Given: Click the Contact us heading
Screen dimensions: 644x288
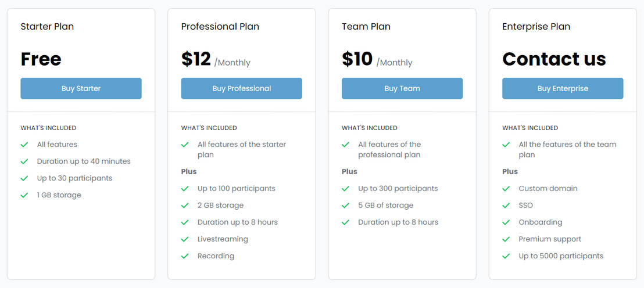Looking at the screenshot, I should pos(553,59).
